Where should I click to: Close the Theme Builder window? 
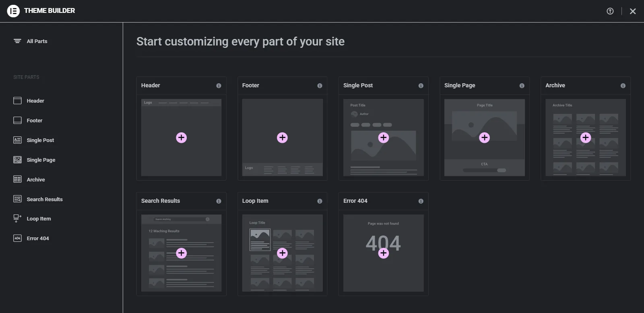pos(633,11)
